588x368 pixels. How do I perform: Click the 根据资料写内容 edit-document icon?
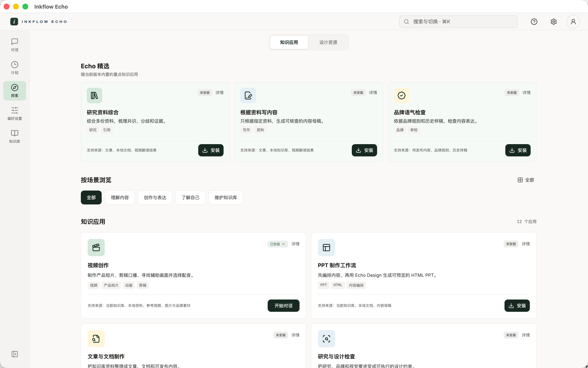point(248,95)
